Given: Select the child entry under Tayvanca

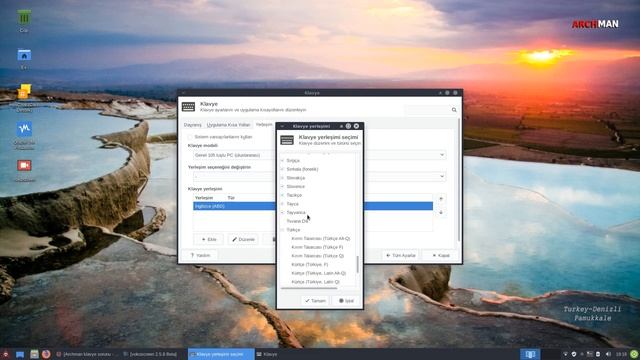Looking at the screenshot, I should pos(297,221).
